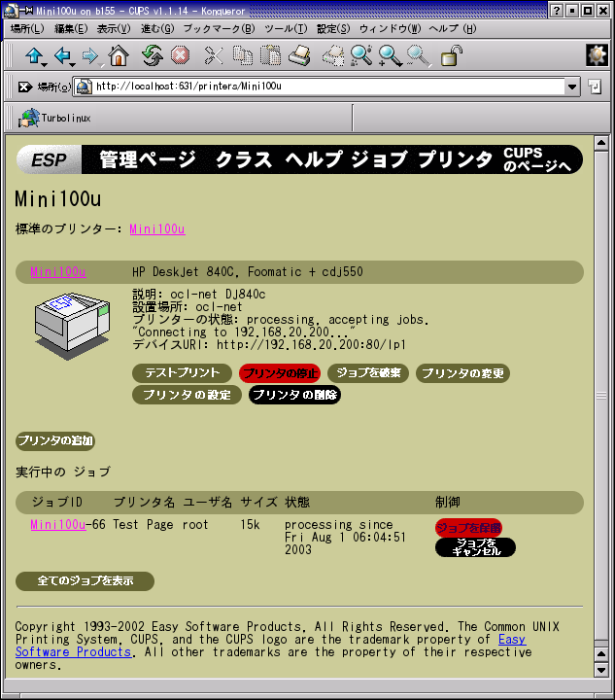Go forward with the Forward arrow icon
615x700 pixels.
click(x=89, y=56)
